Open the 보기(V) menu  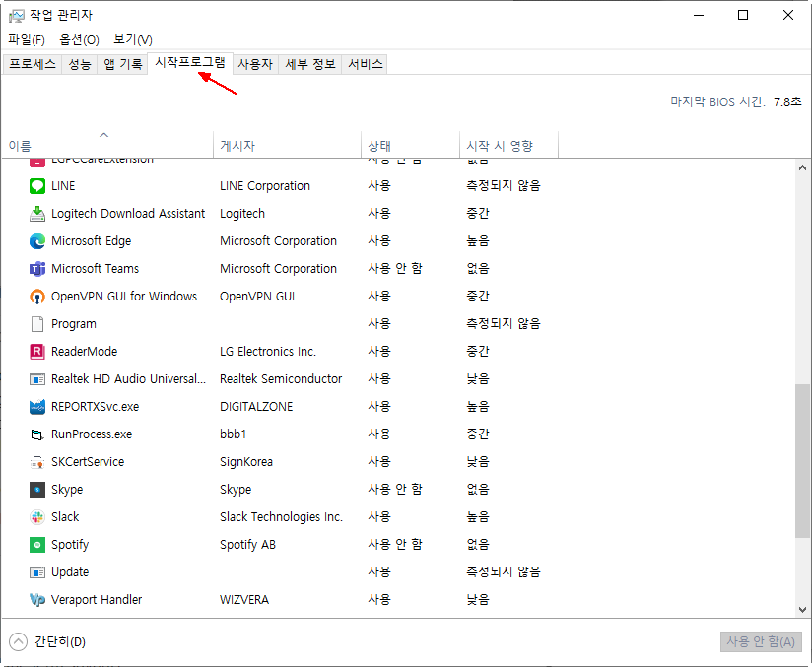[x=133, y=39]
